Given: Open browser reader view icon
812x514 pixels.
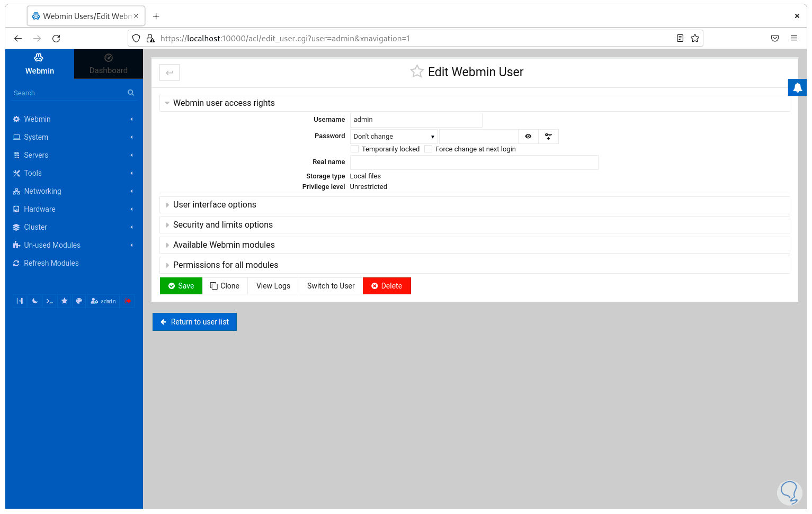Looking at the screenshot, I should pos(680,38).
